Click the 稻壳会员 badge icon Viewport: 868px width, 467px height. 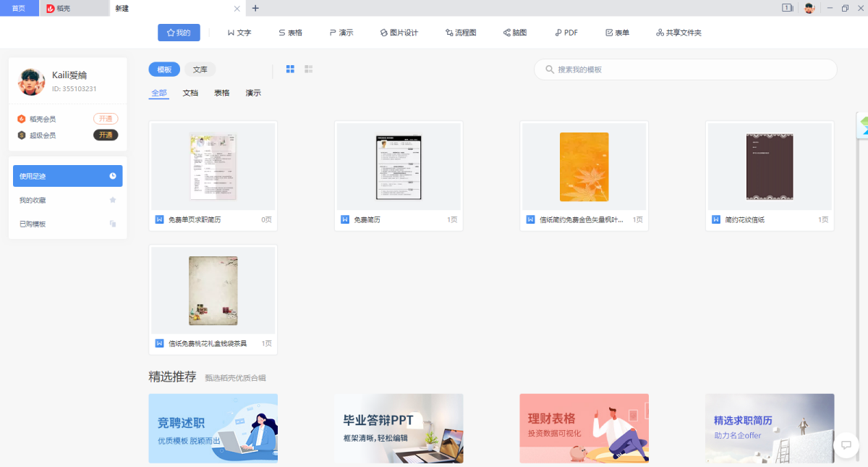tap(22, 119)
